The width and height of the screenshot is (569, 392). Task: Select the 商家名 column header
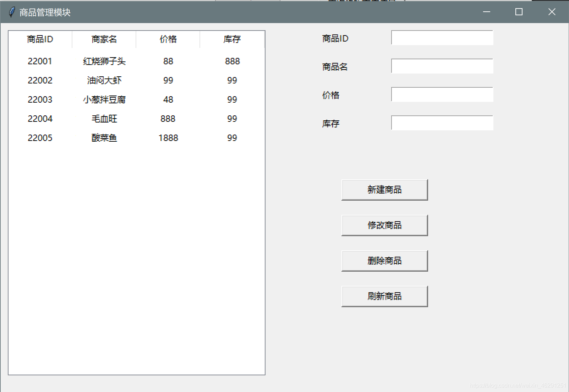click(x=104, y=39)
